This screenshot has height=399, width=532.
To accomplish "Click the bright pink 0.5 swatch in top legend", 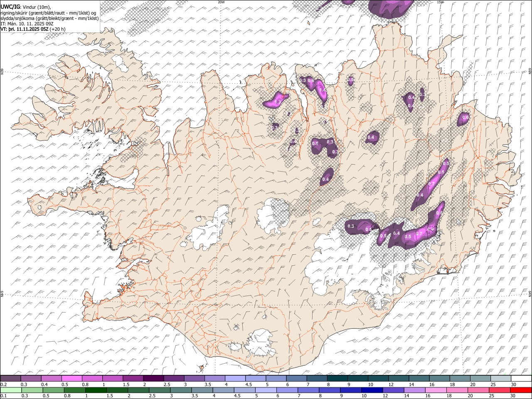I will tap(71, 378).
